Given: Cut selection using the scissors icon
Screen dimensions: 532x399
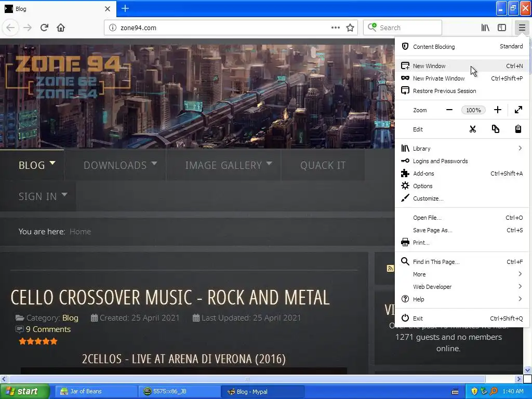Looking at the screenshot, I should (x=473, y=129).
